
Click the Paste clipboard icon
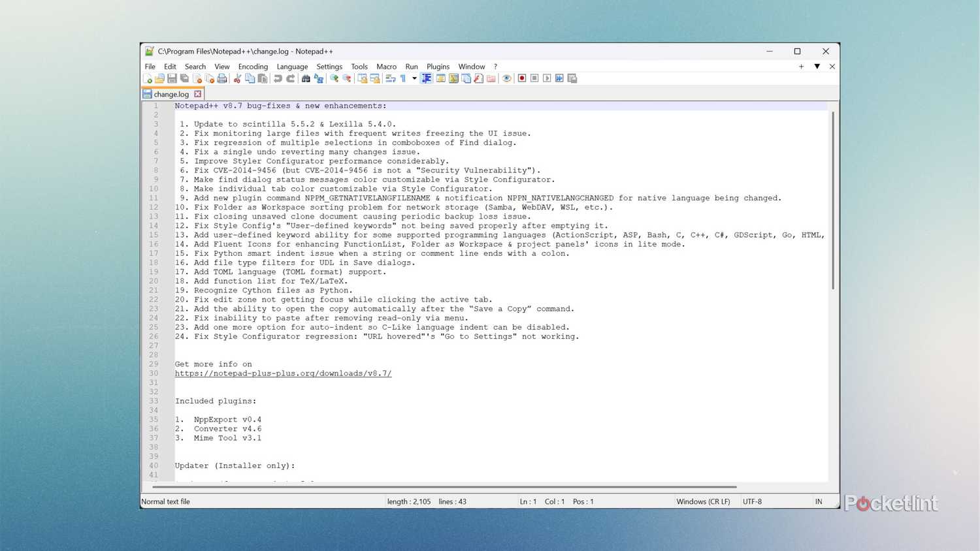pyautogui.click(x=263, y=78)
